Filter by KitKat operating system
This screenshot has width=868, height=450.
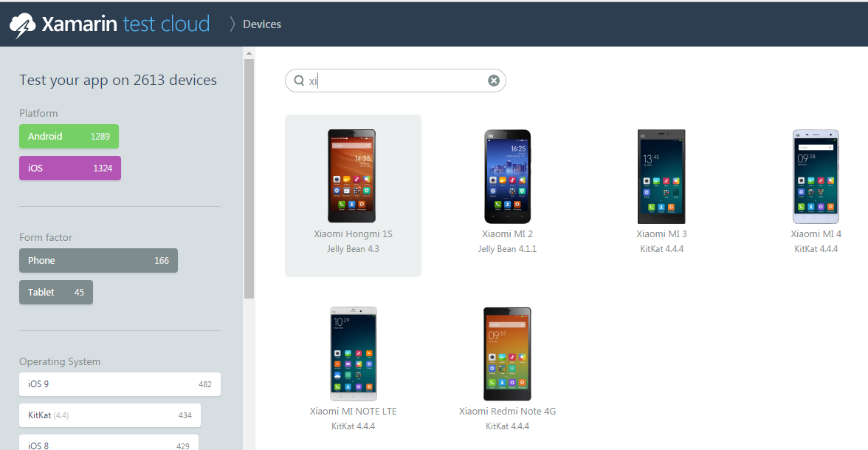(x=109, y=415)
